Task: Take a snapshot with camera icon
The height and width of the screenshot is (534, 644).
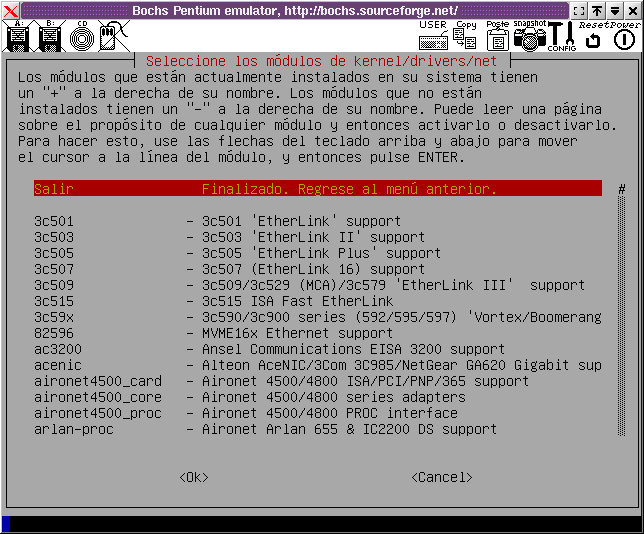Action: 530,36
